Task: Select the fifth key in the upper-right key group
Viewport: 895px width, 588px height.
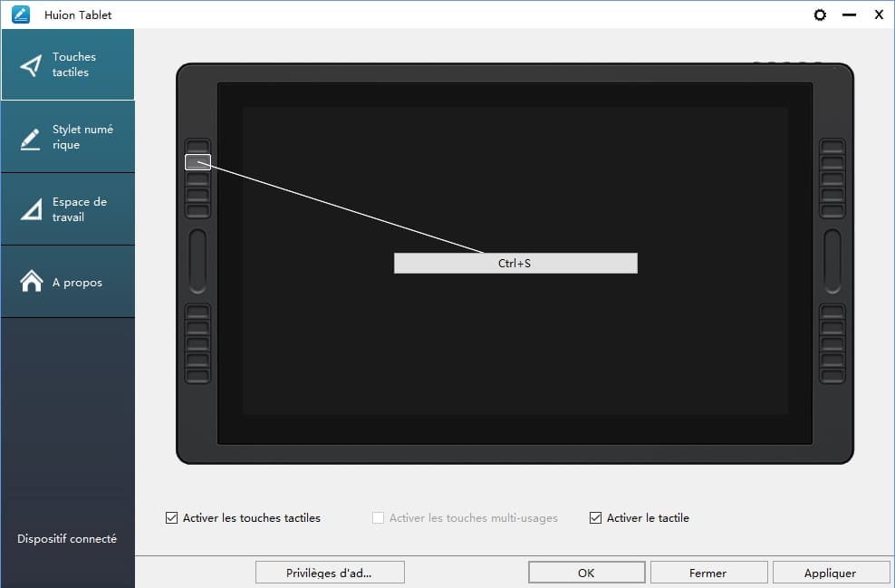Action: [832, 211]
